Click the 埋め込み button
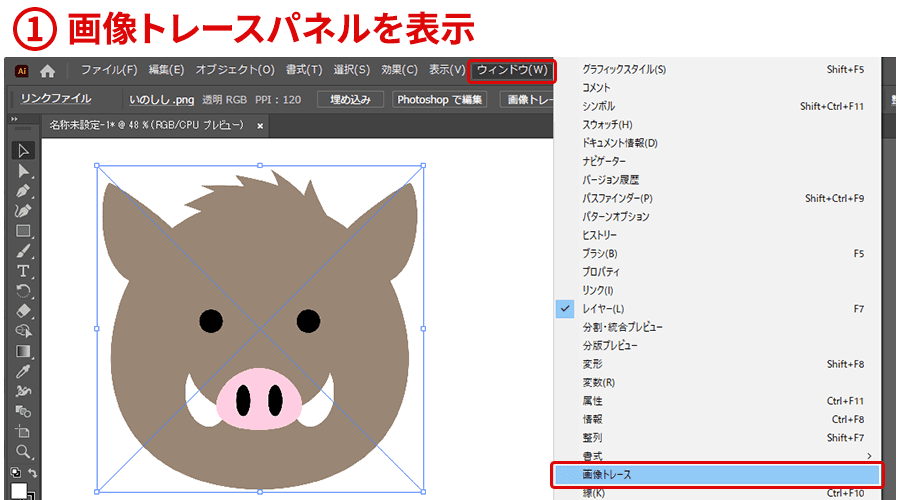Image resolution: width=900 pixels, height=500 pixels. 351,100
